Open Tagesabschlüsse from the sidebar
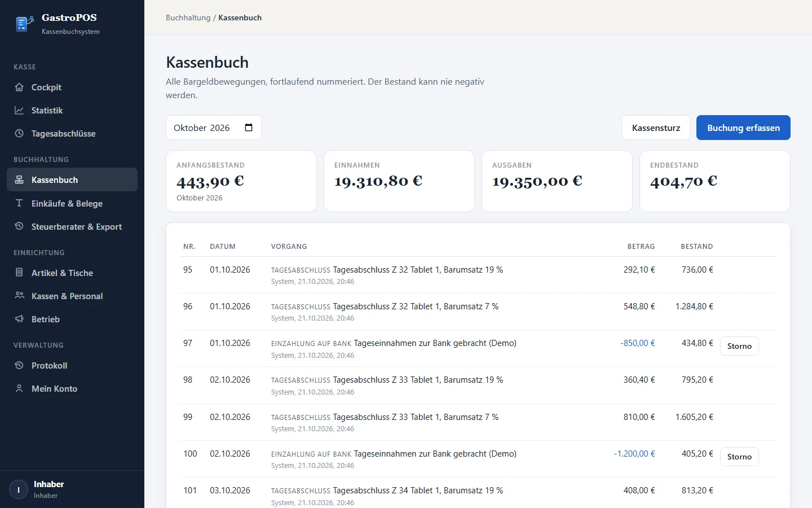The height and width of the screenshot is (508, 812). tap(72, 134)
